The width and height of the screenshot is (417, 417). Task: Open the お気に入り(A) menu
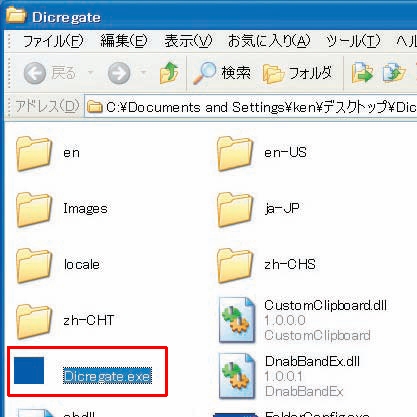pyautogui.click(x=269, y=41)
